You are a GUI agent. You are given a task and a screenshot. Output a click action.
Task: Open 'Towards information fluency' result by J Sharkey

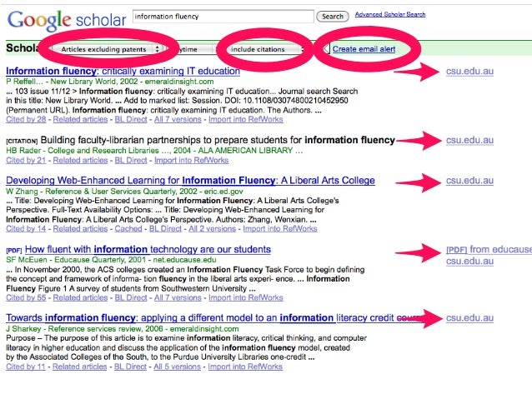click(x=215, y=318)
